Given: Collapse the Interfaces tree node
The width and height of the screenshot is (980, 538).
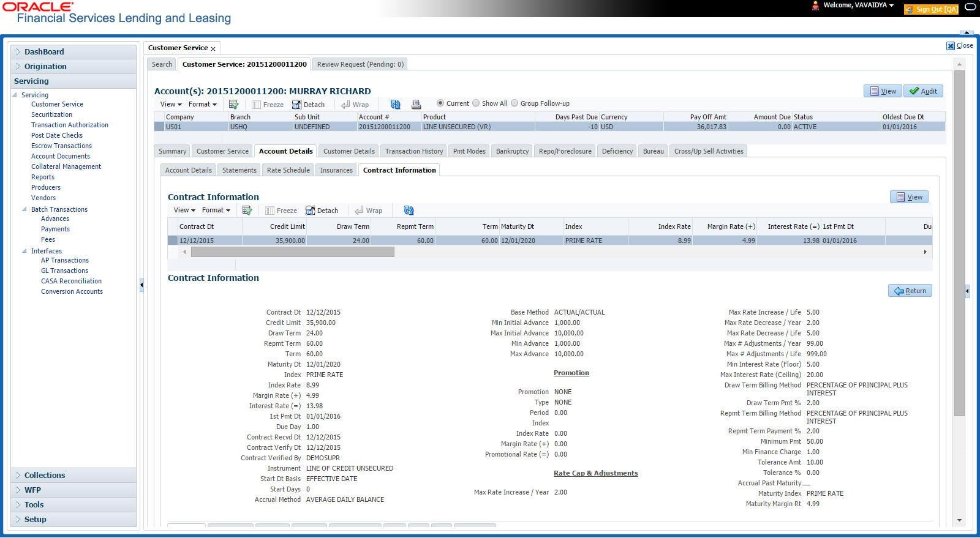Looking at the screenshot, I should coord(24,251).
